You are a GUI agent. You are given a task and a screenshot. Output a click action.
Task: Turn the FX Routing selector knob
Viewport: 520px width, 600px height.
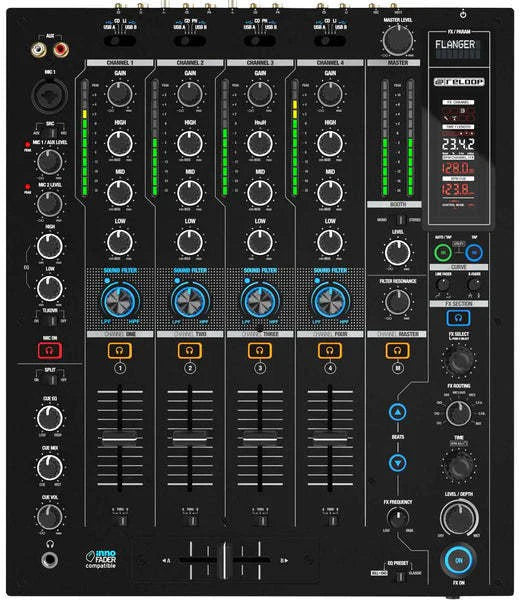coord(458,414)
